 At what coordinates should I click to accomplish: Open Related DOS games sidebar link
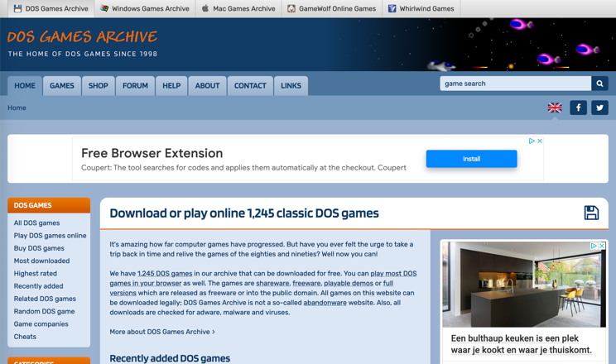tap(45, 299)
